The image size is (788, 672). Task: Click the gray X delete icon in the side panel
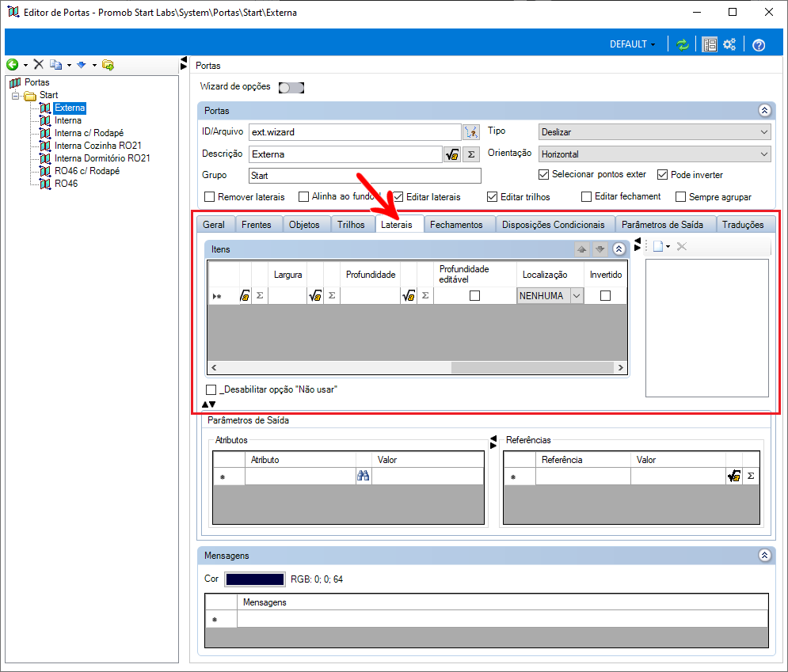click(x=681, y=246)
